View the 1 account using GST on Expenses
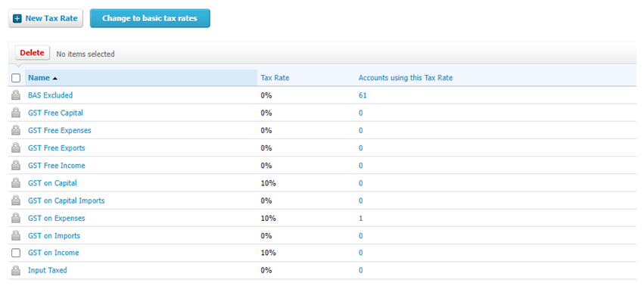Screen dimensions: 644x289 point(361,219)
